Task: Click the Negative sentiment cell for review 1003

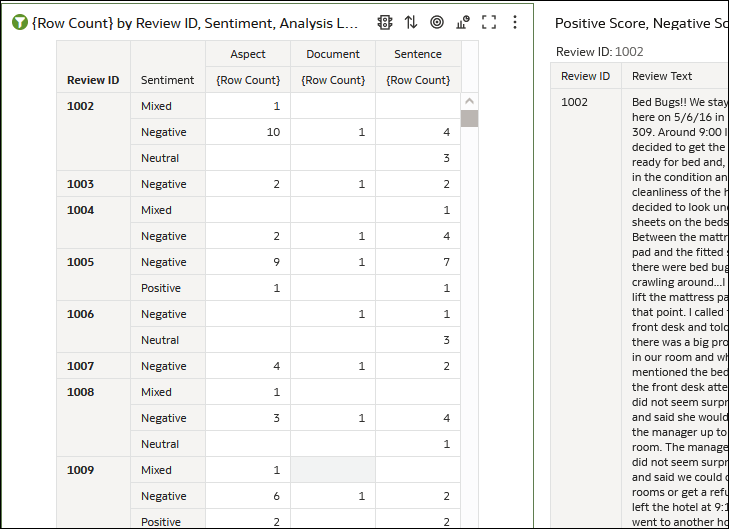Action: tap(164, 184)
